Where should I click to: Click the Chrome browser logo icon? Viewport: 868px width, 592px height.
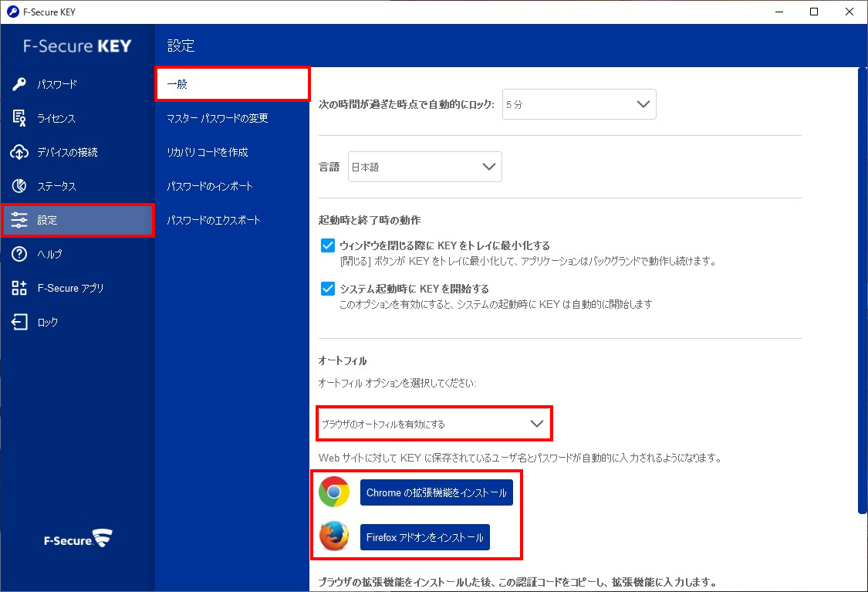pyautogui.click(x=334, y=492)
